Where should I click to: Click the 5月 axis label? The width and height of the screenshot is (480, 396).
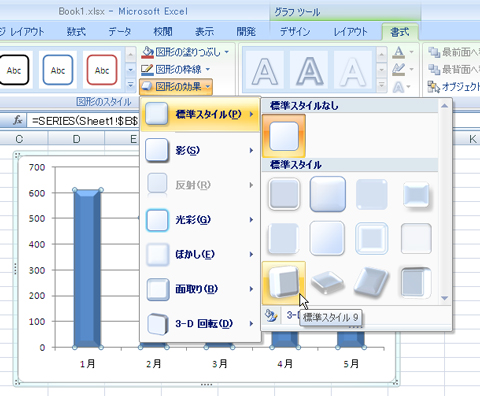(x=351, y=364)
